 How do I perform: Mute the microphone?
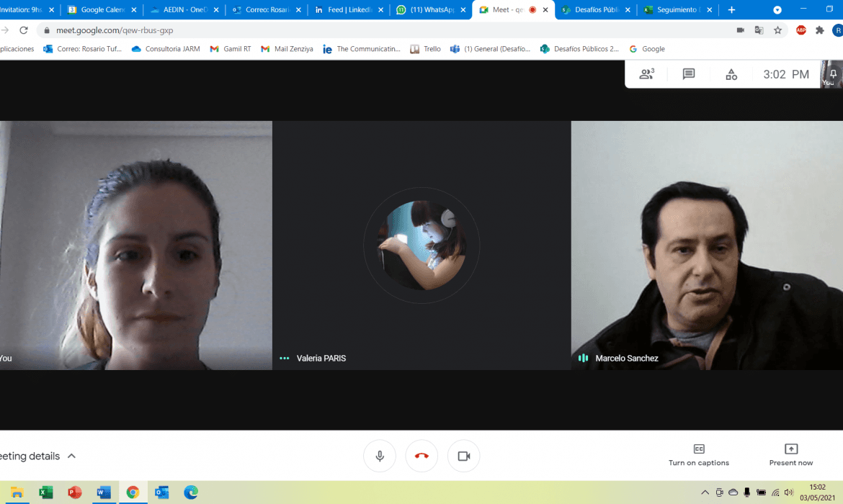[380, 456]
